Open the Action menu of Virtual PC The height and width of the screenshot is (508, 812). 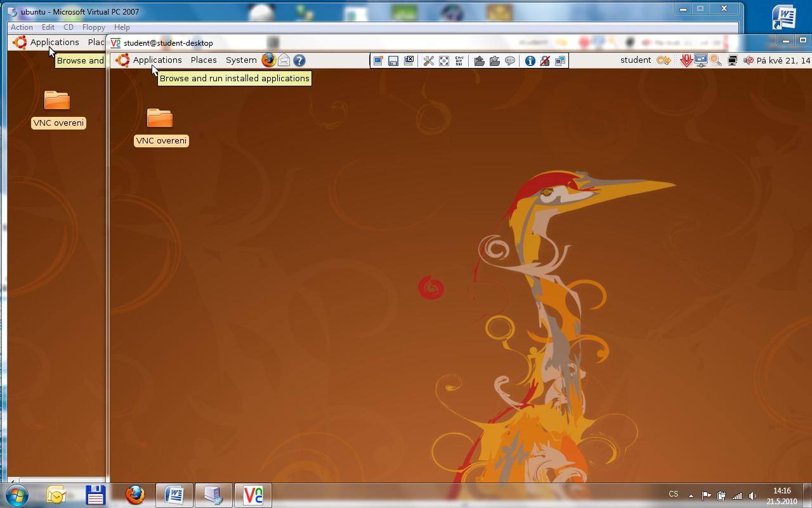(22, 27)
